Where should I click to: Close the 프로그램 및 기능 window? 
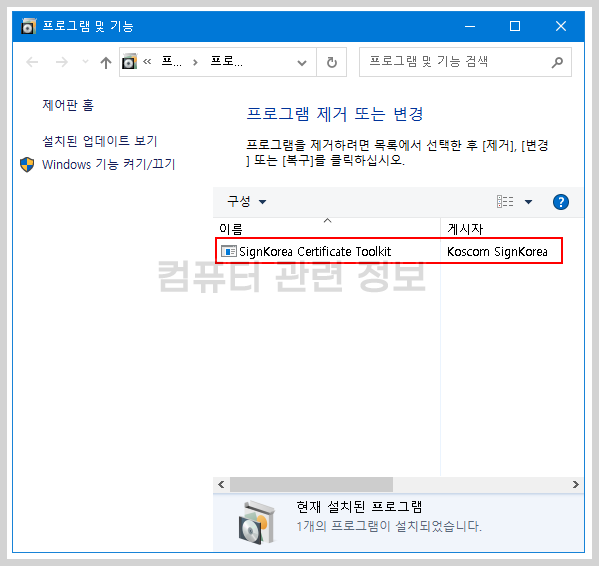click(561, 26)
